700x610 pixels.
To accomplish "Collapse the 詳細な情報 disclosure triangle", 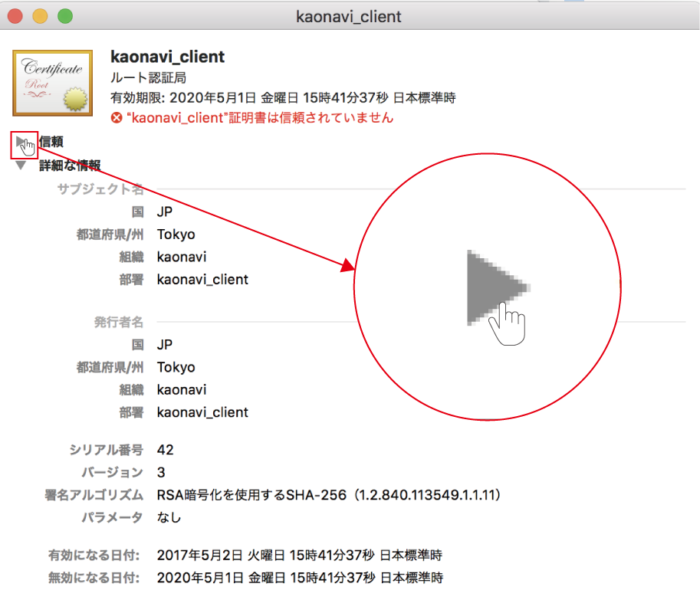I will pos(21,166).
